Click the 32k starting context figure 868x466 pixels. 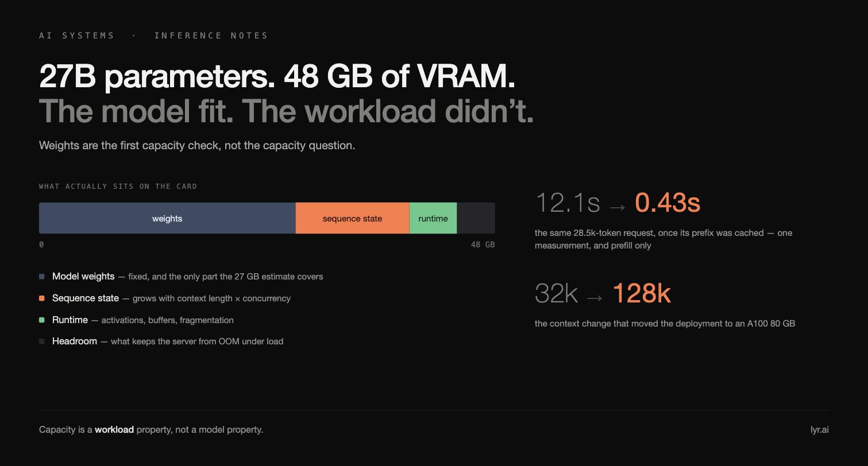[556, 293]
